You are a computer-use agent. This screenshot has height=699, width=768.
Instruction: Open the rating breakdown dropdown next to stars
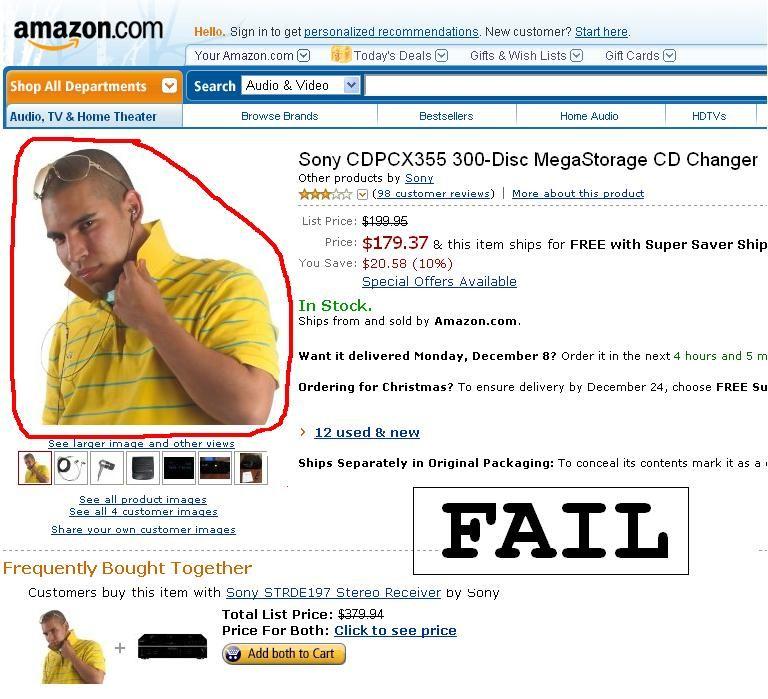point(362,194)
